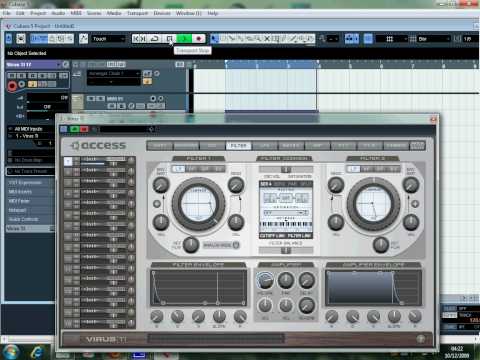Open the Help menu
The width and height of the screenshot is (480, 360).
[x=213, y=13]
